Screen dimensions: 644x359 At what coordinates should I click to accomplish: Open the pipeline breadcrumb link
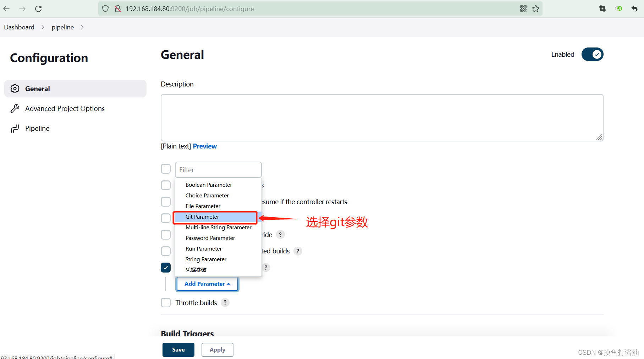[x=63, y=27]
